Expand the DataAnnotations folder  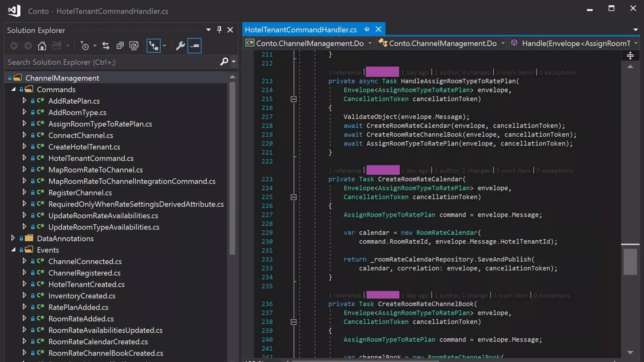(x=13, y=238)
